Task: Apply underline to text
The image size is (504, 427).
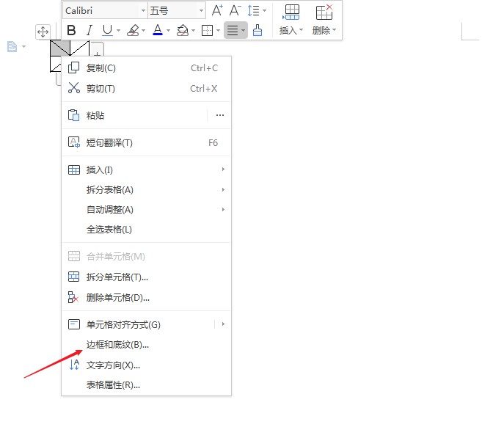Action: (x=107, y=31)
